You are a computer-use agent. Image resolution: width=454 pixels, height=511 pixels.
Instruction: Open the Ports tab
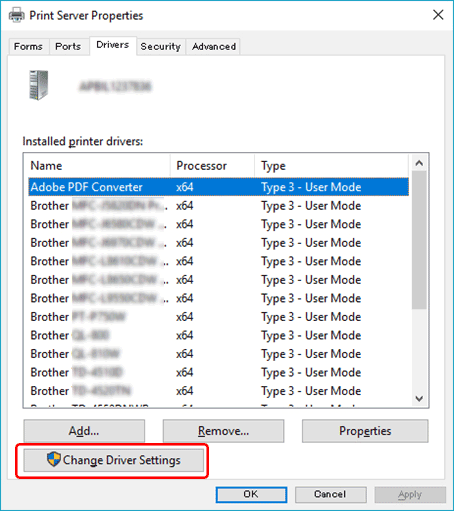(68, 47)
